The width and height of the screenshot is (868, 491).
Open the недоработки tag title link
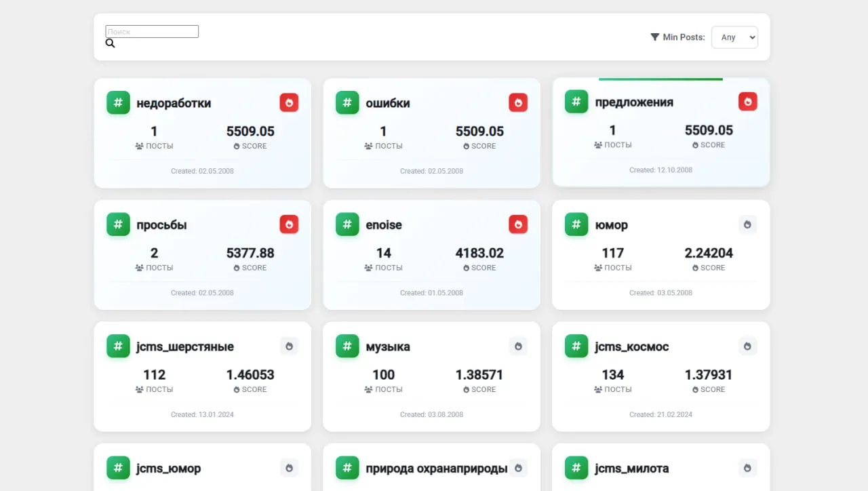[174, 103]
